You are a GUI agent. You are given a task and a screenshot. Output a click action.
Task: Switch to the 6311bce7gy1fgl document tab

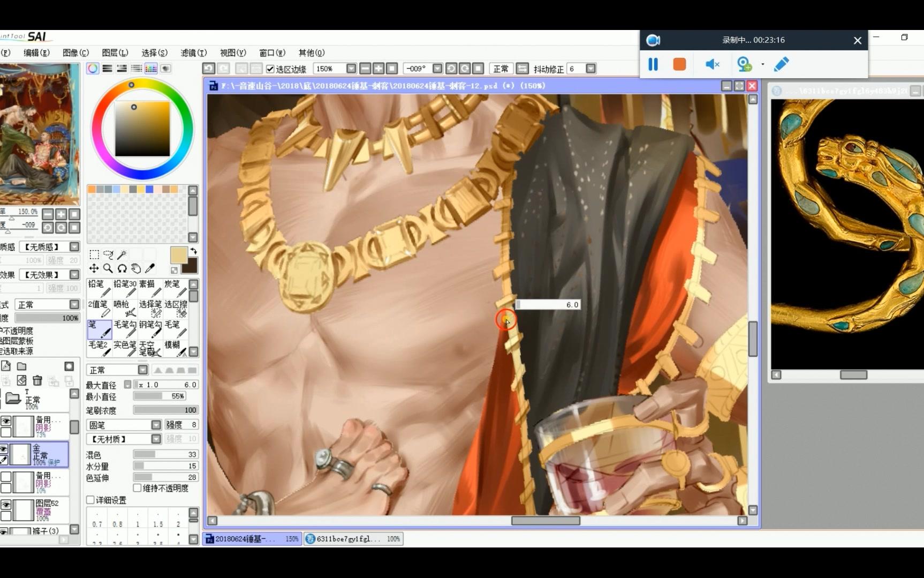pos(353,539)
